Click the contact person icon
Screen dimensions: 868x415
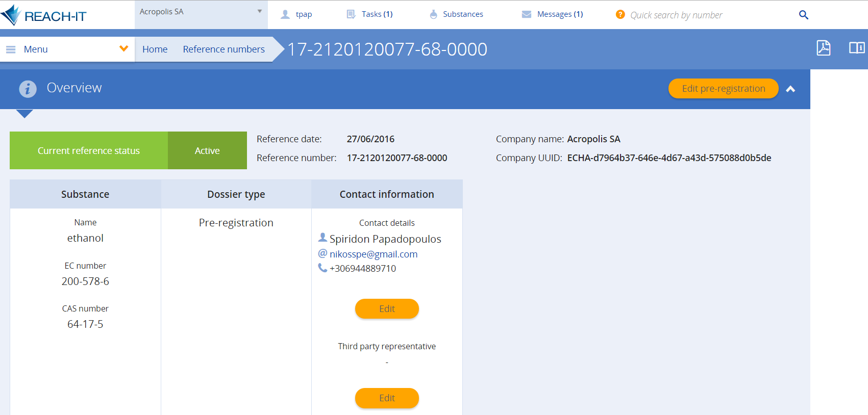(323, 238)
